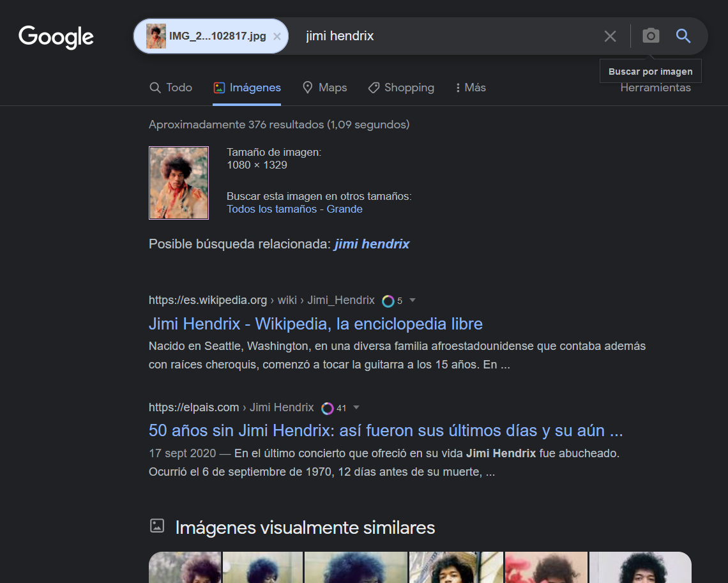Clear the search box text
The width and height of the screenshot is (728, 583).
pyautogui.click(x=610, y=36)
